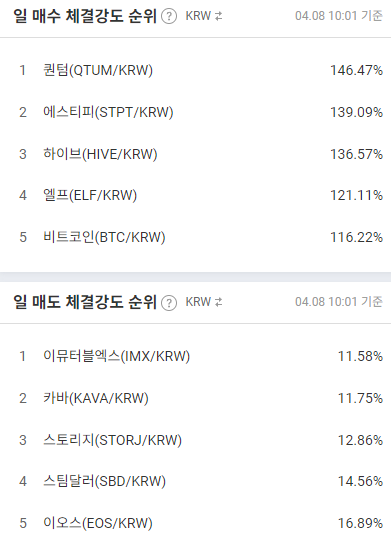This screenshot has width=391, height=556.
Task: Click the 일 매도 체결강도 순위 heading
Action: (85, 302)
